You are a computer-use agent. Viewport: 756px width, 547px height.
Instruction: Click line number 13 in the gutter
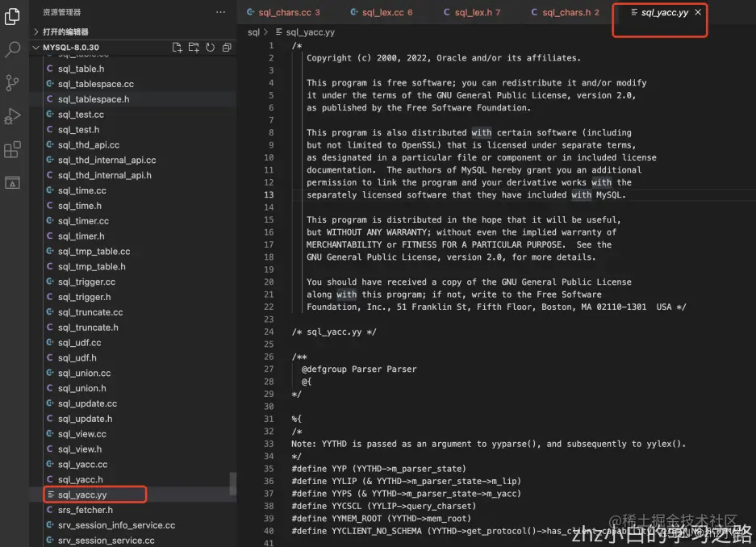[x=269, y=194]
